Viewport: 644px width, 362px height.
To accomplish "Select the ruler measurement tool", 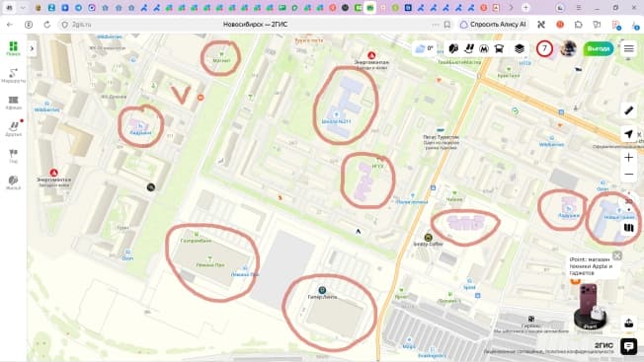I will [x=629, y=110].
